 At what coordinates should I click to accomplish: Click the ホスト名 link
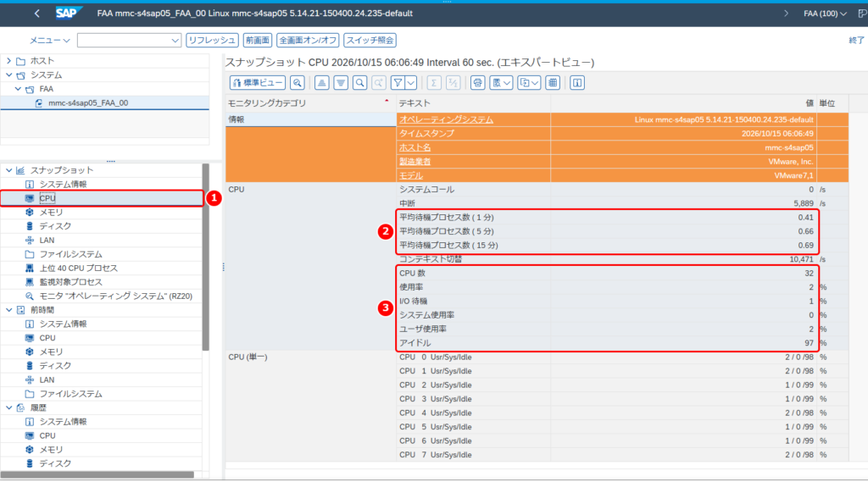[x=415, y=147]
